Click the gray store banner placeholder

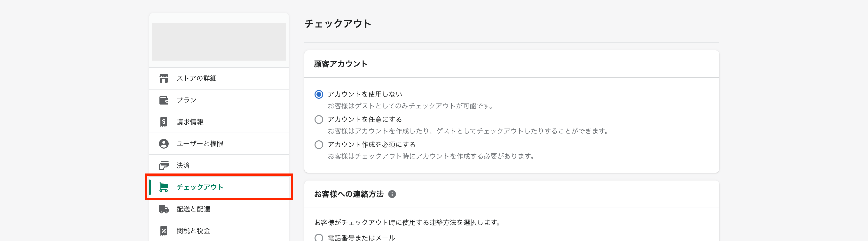point(219,42)
